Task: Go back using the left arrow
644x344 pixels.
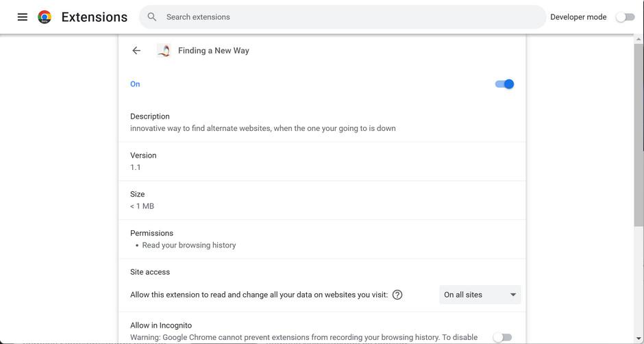Action: (136, 51)
